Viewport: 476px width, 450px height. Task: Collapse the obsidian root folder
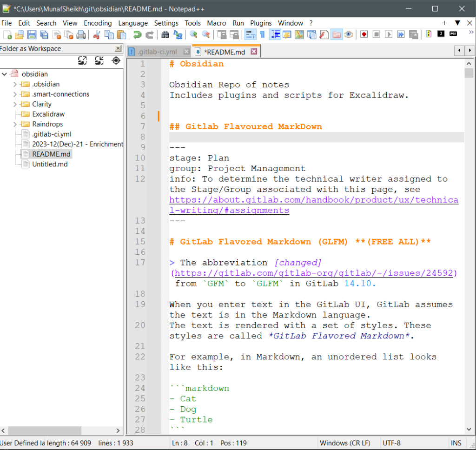click(4, 74)
